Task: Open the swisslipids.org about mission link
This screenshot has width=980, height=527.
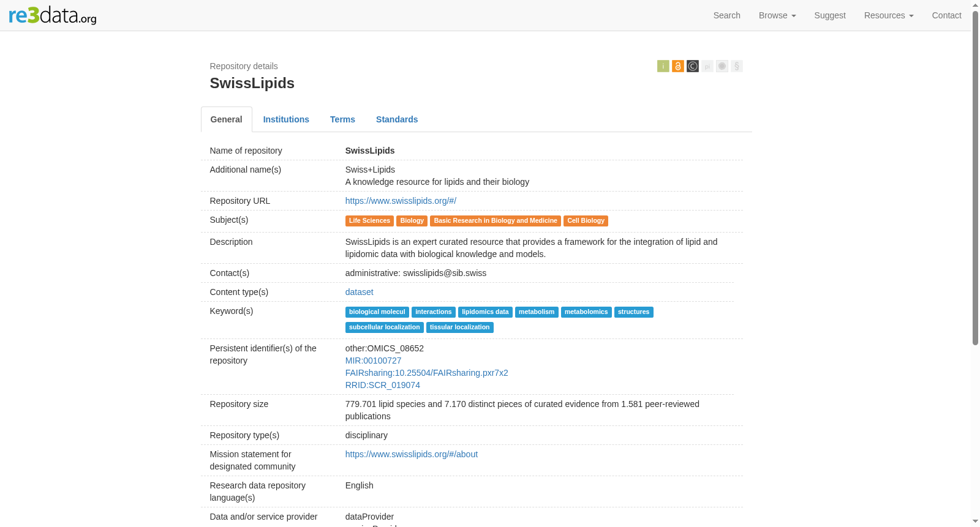Action: [411, 454]
